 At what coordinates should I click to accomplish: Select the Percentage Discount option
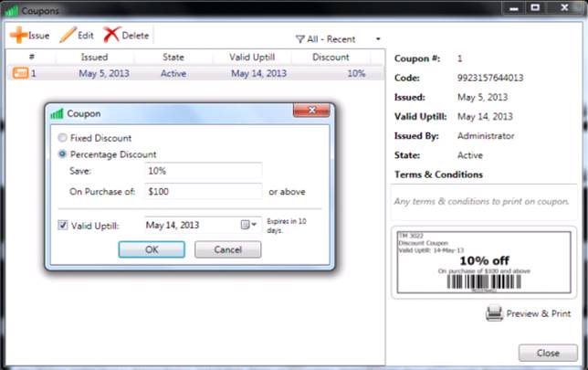click(62, 154)
